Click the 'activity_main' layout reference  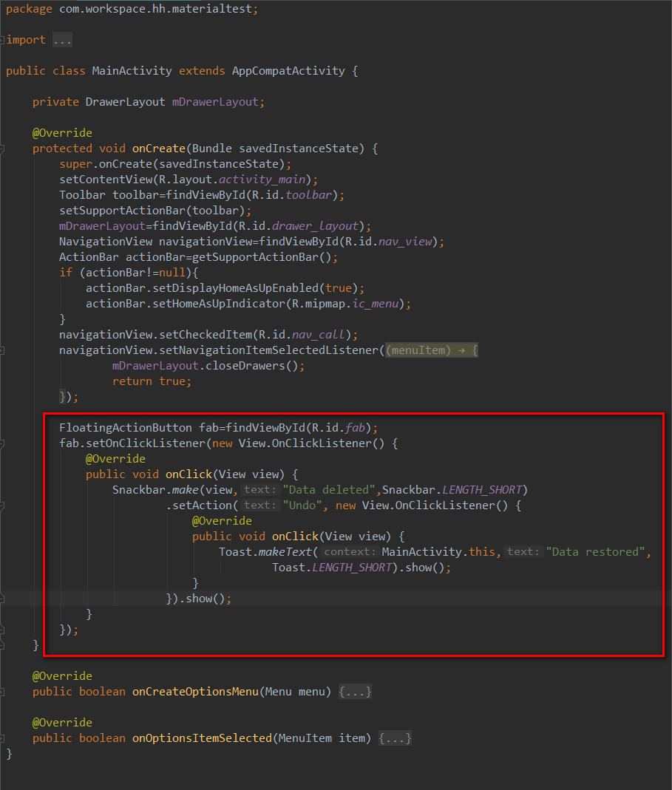tap(262, 180)
